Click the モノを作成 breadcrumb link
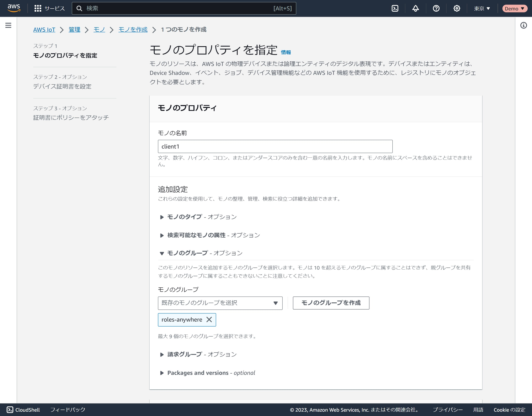The image size is (532, 416). coord(133,30)
